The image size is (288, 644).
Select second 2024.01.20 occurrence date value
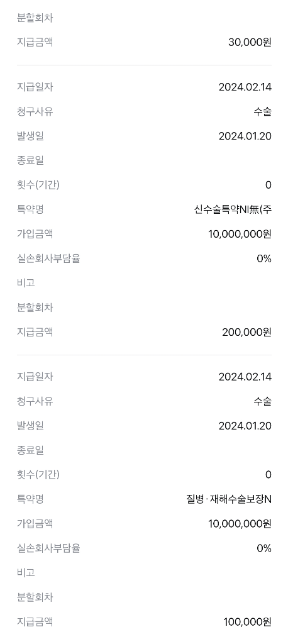pos(245,426)
